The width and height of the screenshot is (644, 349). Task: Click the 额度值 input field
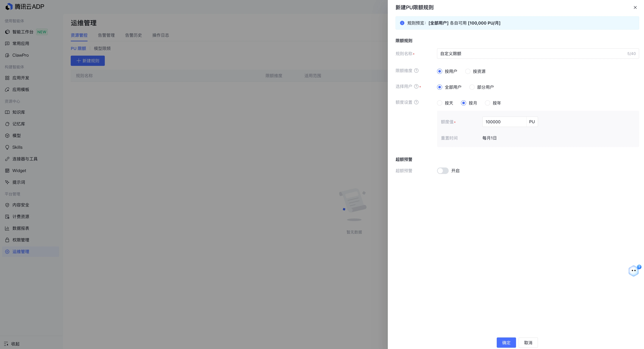(504, 122)
